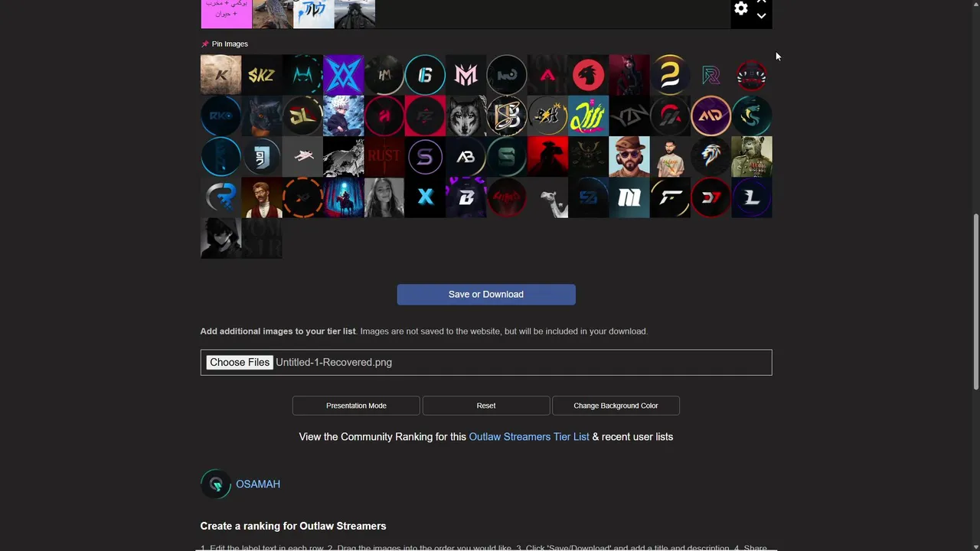Select the white B purple glitch logo
The width and height of the screenshot is (980, 551).
tap(465, 197)
